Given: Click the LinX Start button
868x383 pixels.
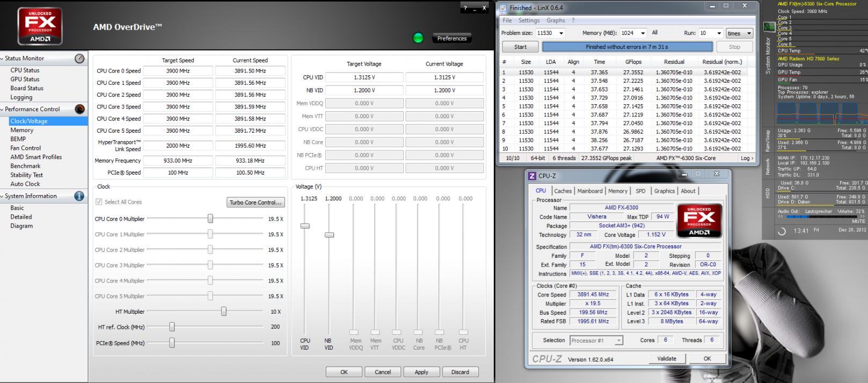Looking at the screenshot, I should tap(520, 47).
